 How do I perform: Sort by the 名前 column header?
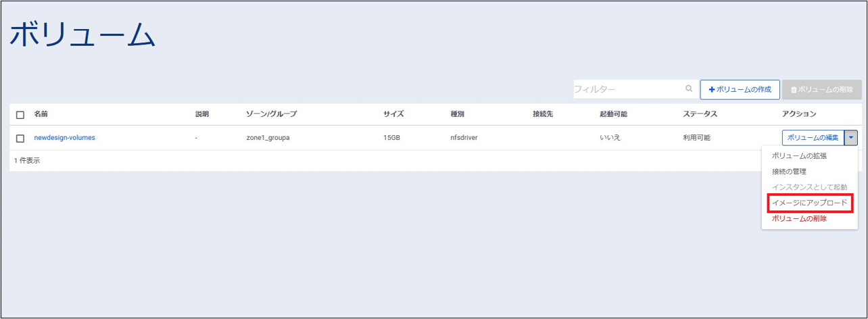click(x=41, y=114)
